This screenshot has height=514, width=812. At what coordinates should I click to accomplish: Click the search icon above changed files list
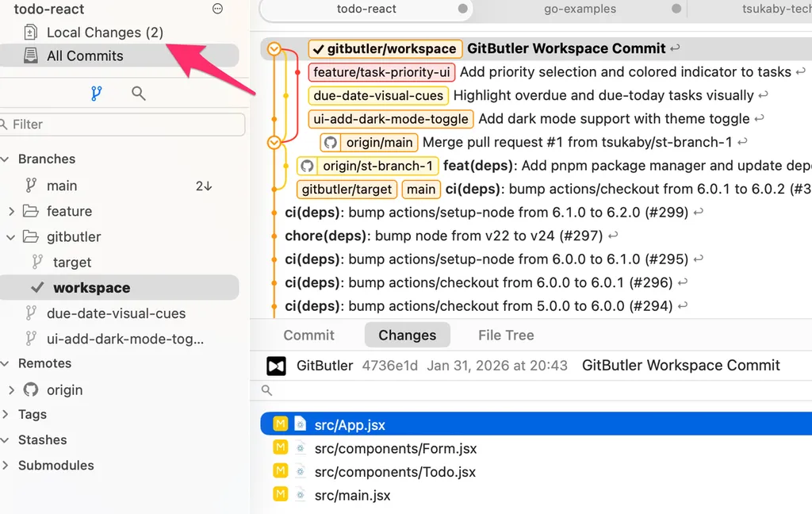tap(266, 390)
